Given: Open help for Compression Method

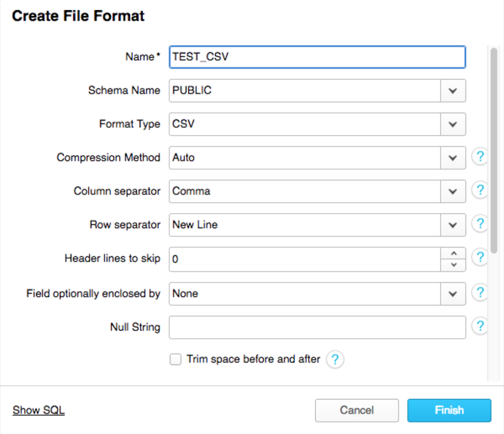Looking at the screenshot, I should tap(480, 157).
